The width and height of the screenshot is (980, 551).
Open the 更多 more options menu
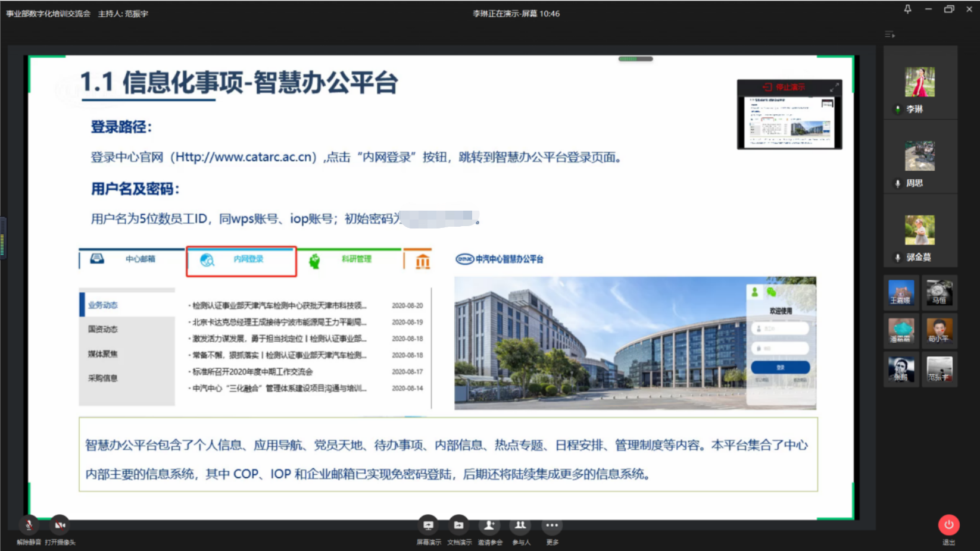[x=551, y=525]
